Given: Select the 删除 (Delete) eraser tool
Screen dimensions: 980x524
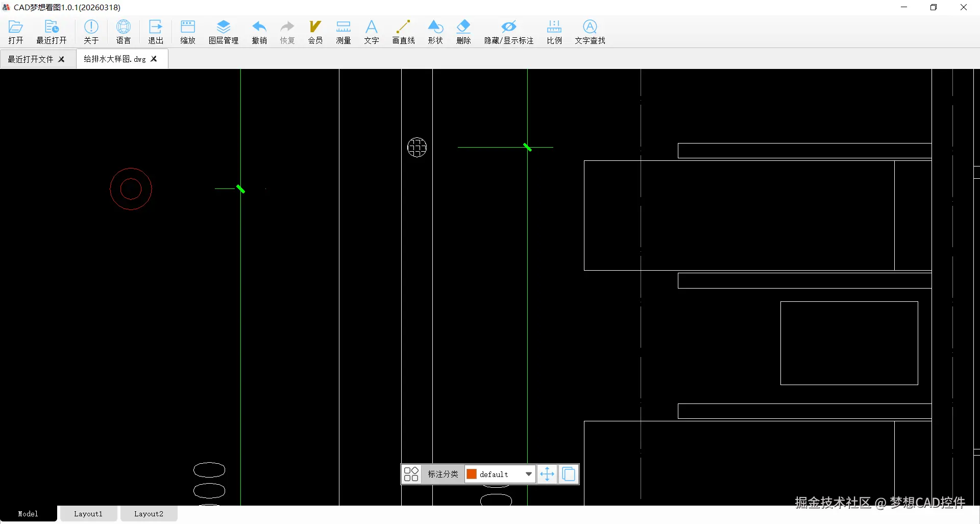Looking at the screenshot, I should click(463, 32).
